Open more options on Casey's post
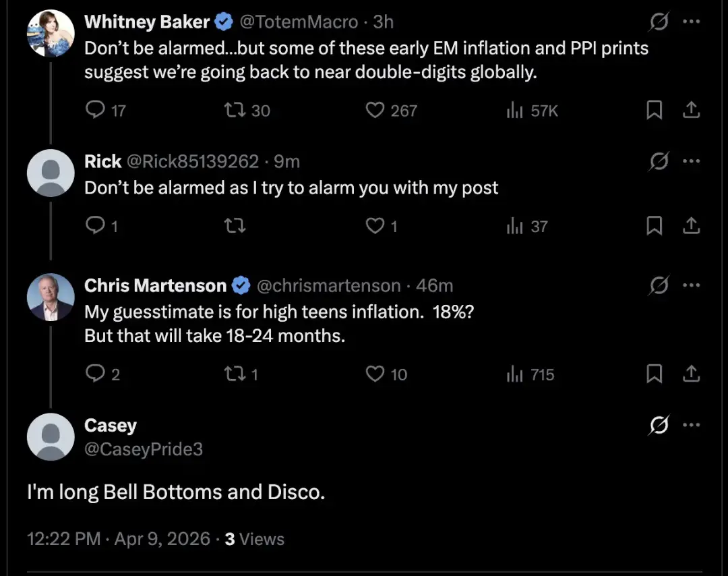This screenshot has height=576, width=728. (x=691, y=426)
